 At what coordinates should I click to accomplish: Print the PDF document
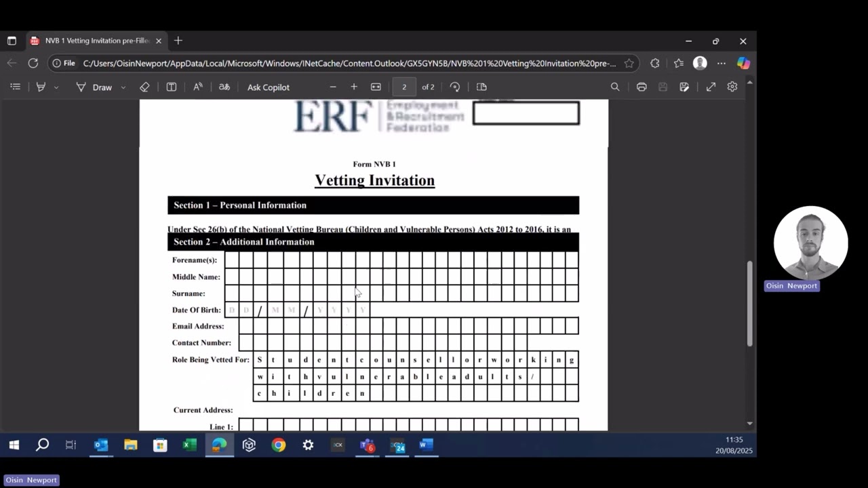642,87
